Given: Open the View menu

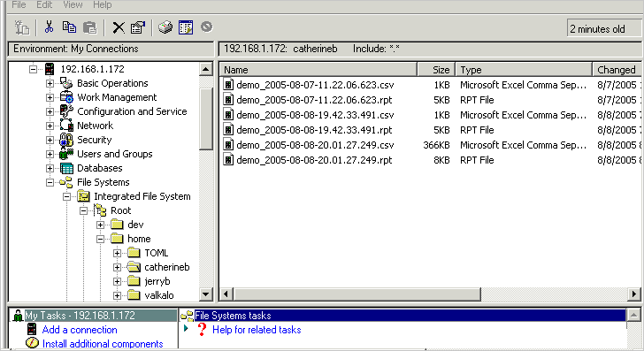Looking at the screenshot, I should 73,5.
